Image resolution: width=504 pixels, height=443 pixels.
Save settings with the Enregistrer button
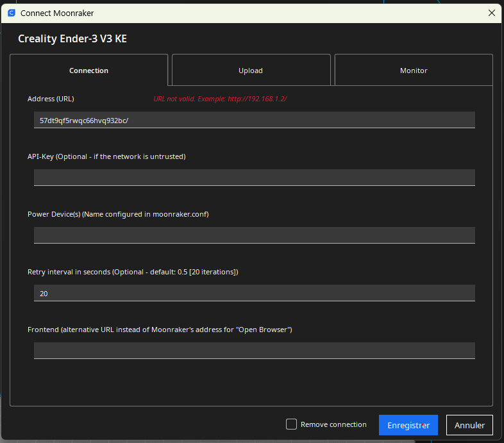[408, 425]
